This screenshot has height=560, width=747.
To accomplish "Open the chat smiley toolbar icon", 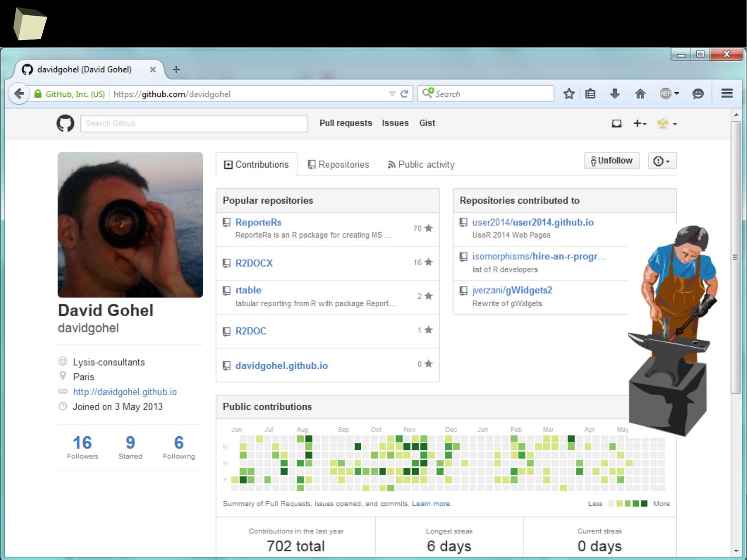I will (698, 94).
